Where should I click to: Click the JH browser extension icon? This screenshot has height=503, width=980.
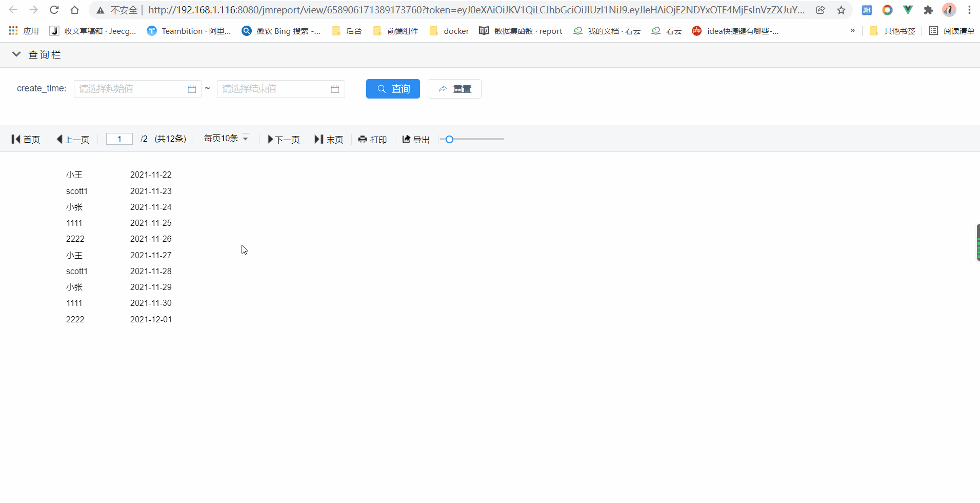click(867, 10)
